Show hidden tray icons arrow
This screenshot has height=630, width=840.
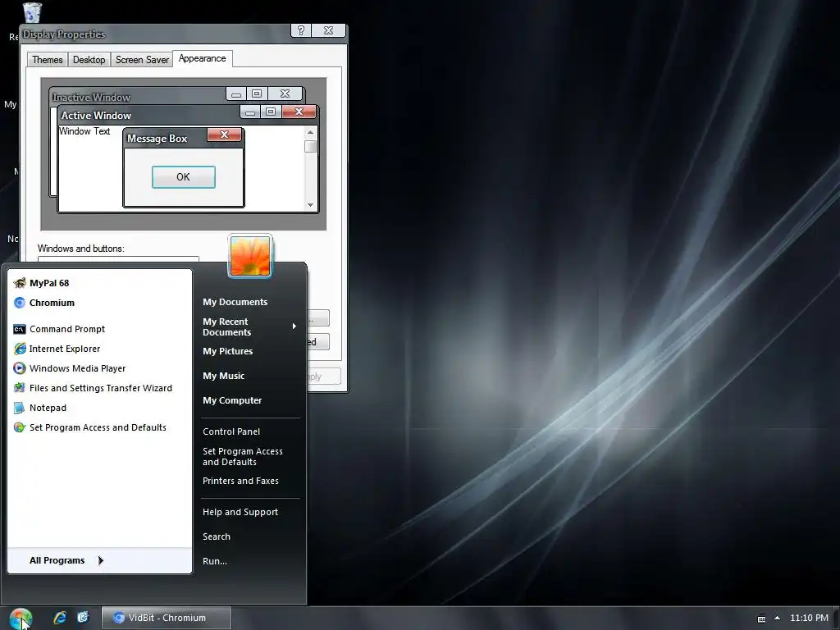pos(778,618)
